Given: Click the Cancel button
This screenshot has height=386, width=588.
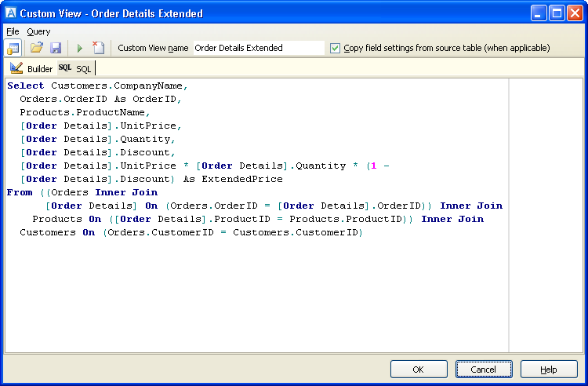Looking at the screenshot, I should click(484, 370).
